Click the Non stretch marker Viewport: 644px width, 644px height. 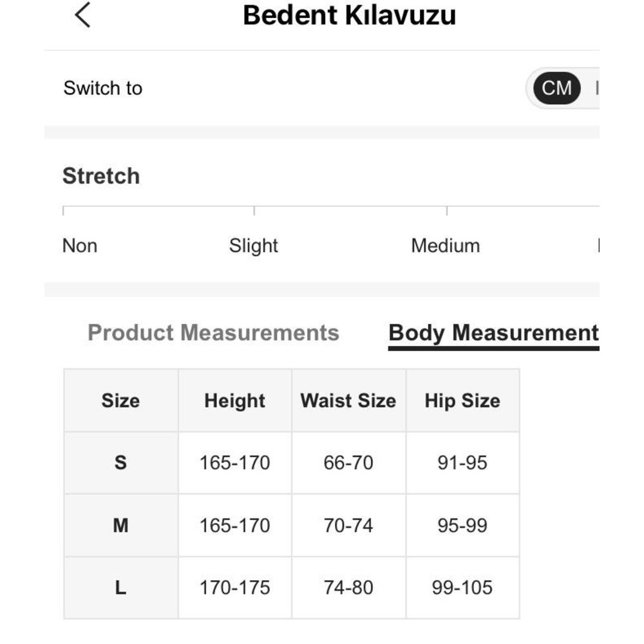[80, 245]
